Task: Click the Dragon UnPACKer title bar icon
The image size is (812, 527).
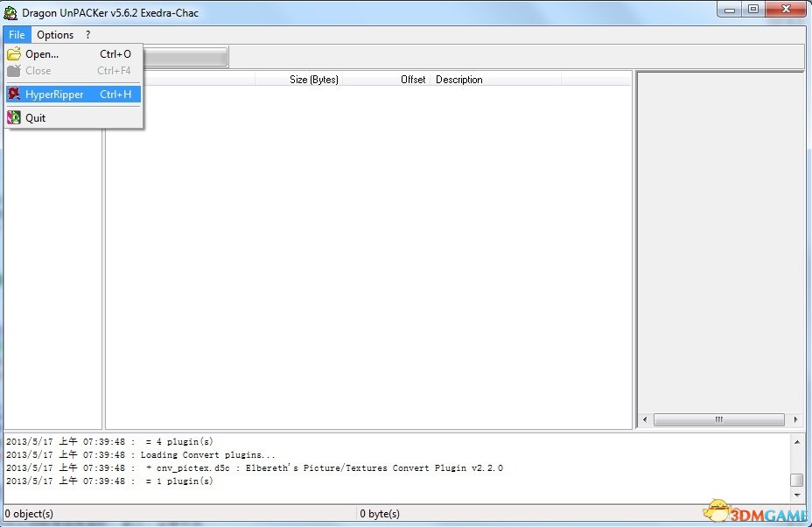Action: tap(10, 12)
